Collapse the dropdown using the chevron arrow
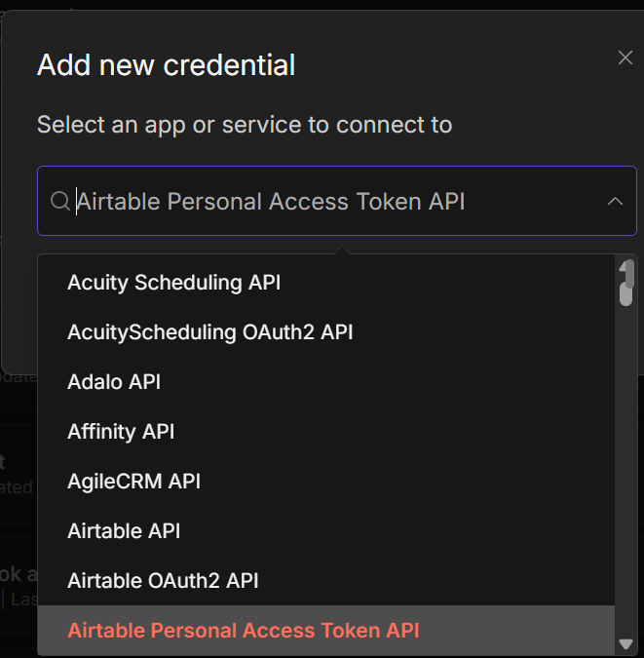The height and width of the screenshot is (658, 644). pos(615,201)
